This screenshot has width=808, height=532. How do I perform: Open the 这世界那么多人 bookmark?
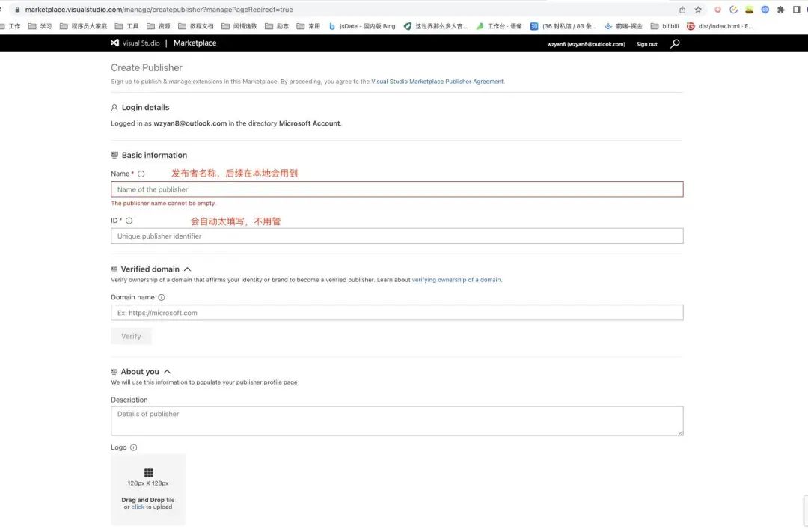point(435,26)
